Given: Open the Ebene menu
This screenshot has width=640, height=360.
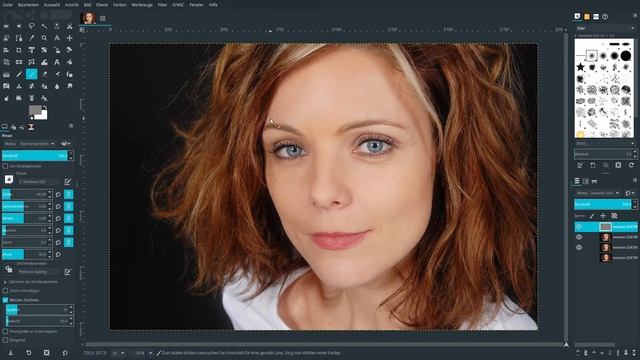Looking at the screenshot, I should click(102, 5).
